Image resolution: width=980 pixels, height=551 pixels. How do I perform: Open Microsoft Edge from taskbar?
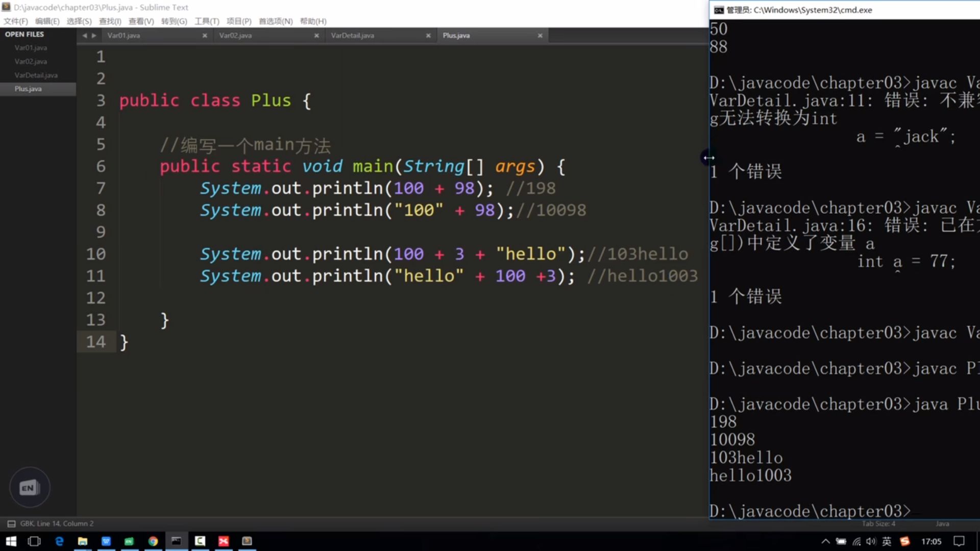pos(59,541)
